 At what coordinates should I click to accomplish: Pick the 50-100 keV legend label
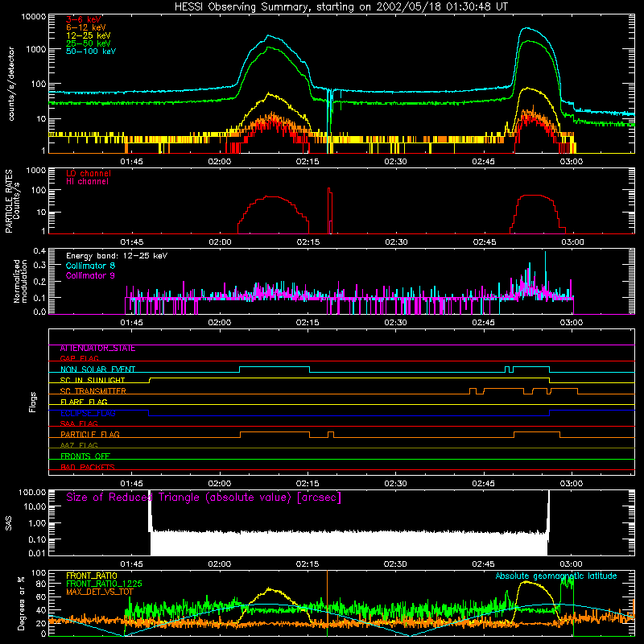91,52
